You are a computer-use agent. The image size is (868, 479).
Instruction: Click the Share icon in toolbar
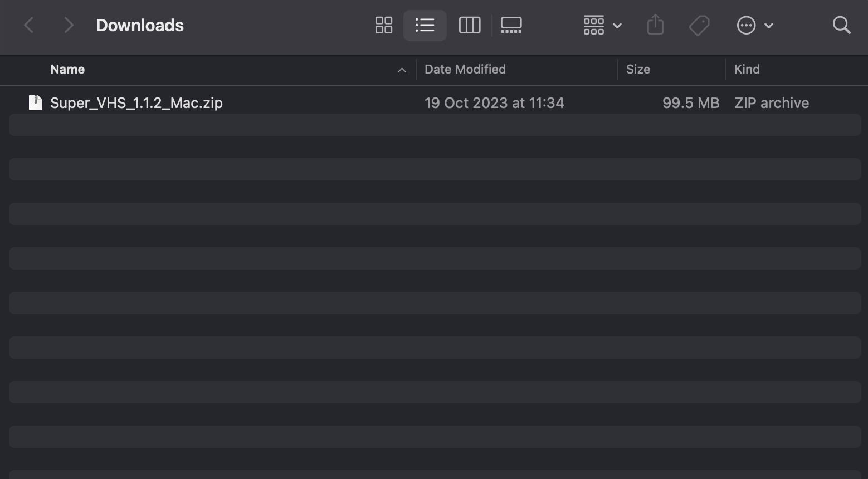pyautogui.click(x=655, y=25)
